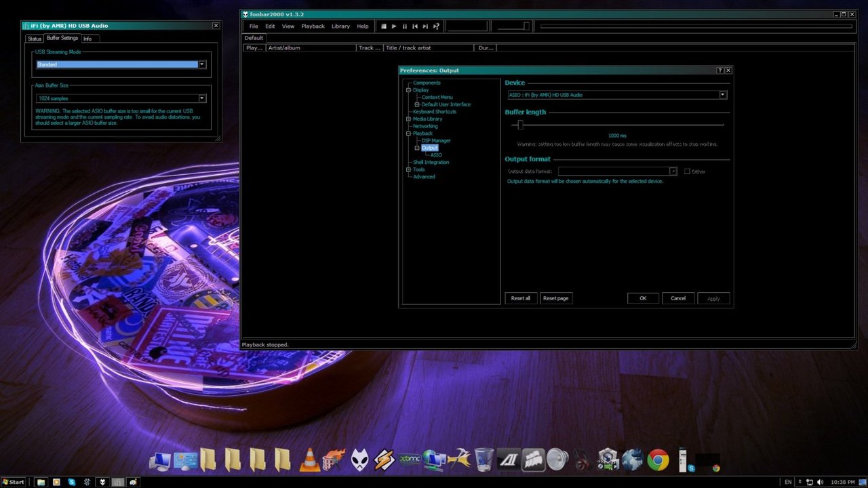This screenshot has width=868, height=488.
Task: Click the volume icon in system tray
Action: click(821, 482)
